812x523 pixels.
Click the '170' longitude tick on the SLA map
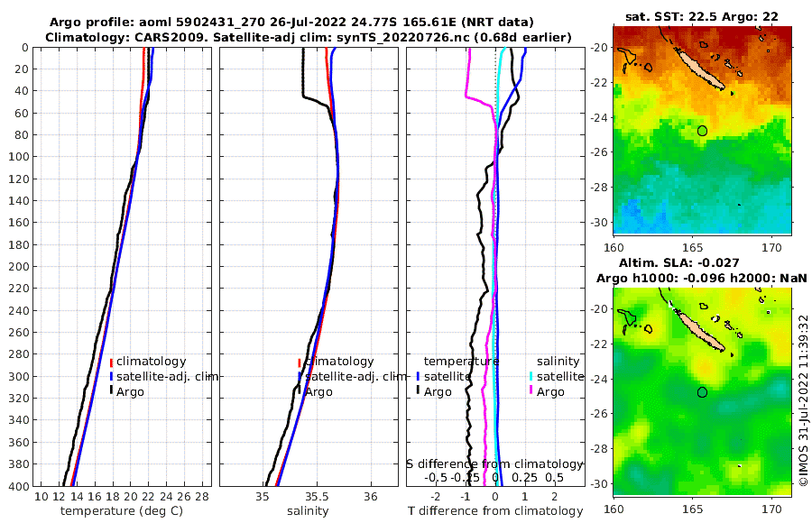[771, 509]
